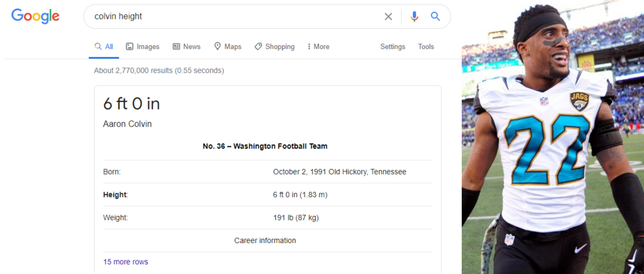
Task: Click the Career information heading
Action: 265,240
